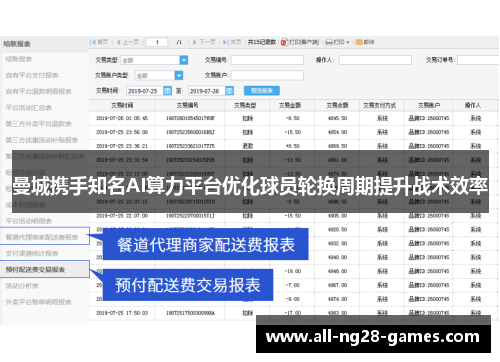The image size is (500, 362).
Task: Open 平台活动汇总表 in sidebar
Action: tap(28, 108)
